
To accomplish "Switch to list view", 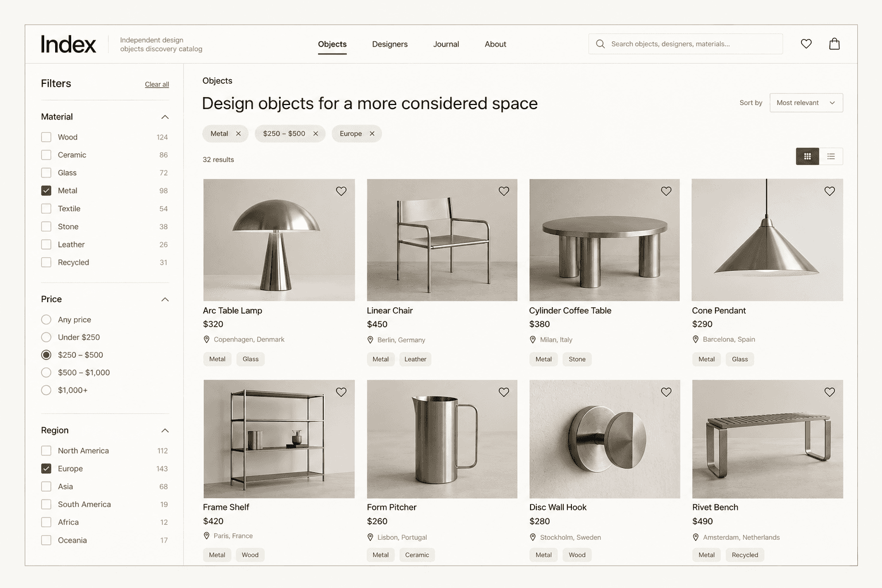I will [831, 156].
